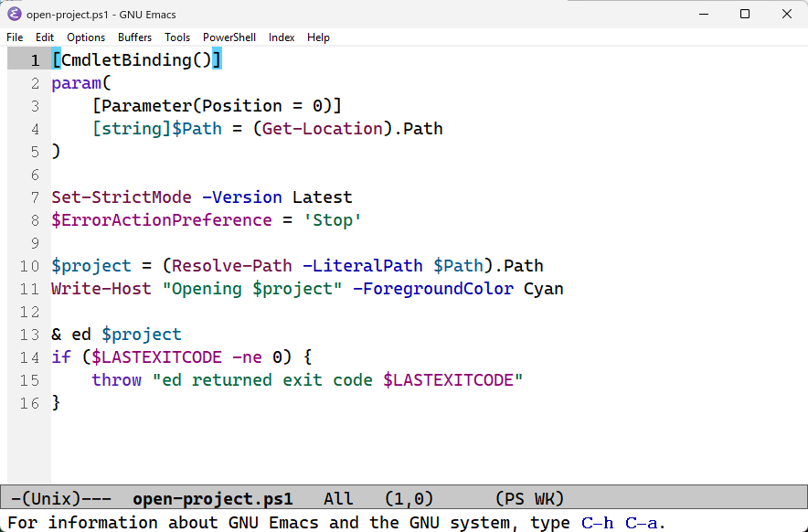Click the if keyword on line 14
This screenshot has height=532, width=808.
tap(61, 357)
